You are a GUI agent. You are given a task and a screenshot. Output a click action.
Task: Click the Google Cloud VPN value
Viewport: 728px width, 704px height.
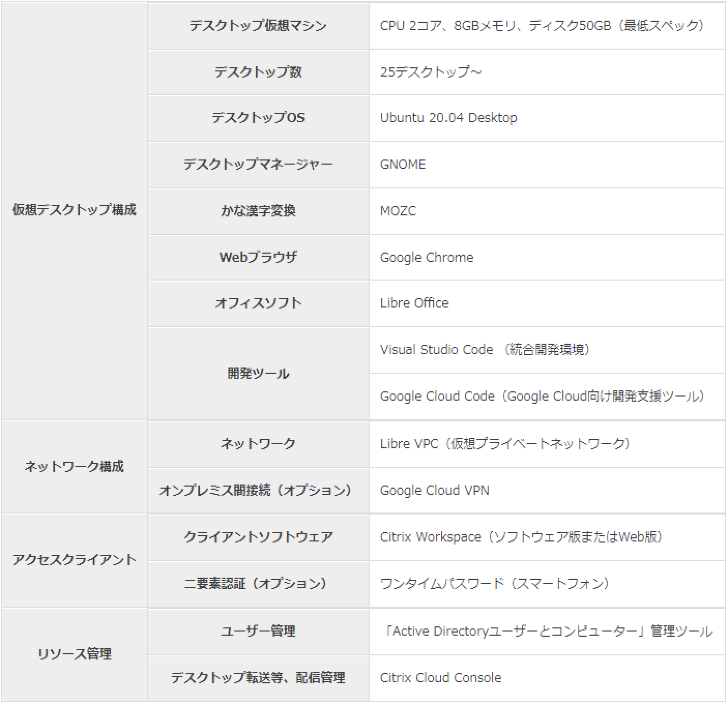(x=434, y=490)
